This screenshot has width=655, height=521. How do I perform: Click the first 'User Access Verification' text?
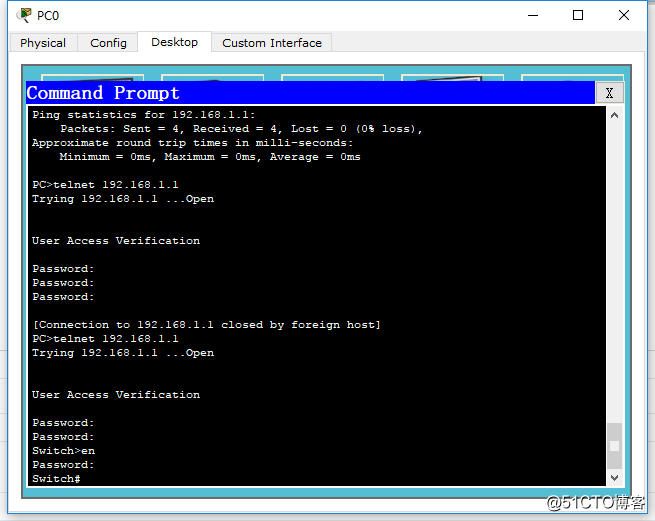[116, 241]
